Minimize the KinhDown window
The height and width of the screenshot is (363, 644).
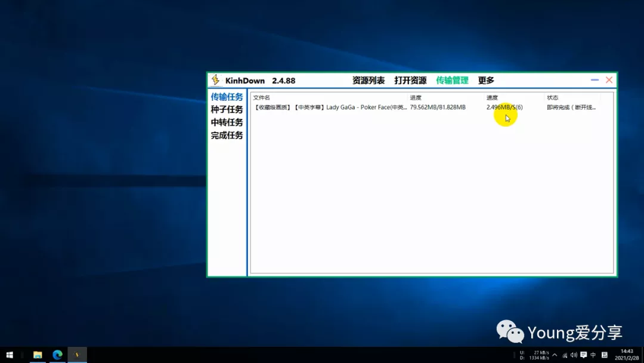(x=595, y=80)
